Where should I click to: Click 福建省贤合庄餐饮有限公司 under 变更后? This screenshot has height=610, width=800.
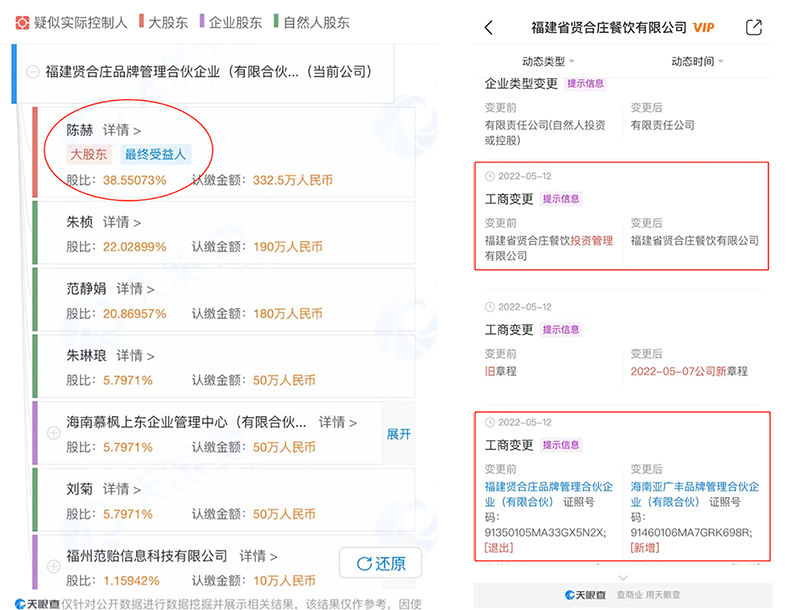coord(695,241)
